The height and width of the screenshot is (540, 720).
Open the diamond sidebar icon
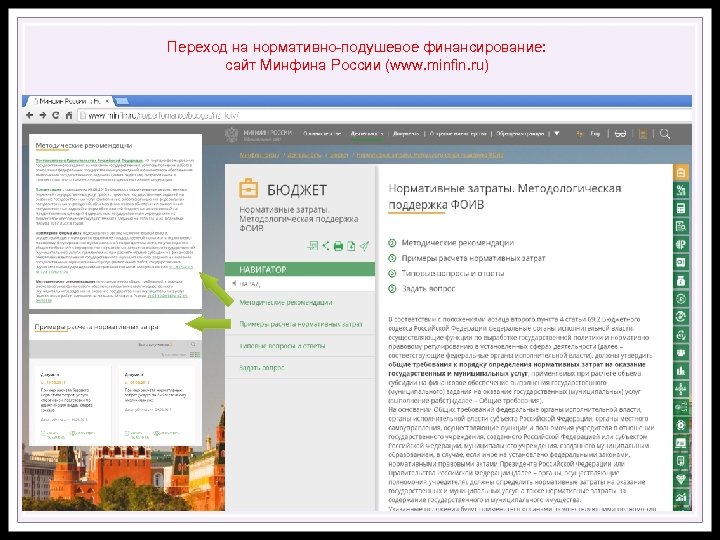pyautogui.click(x=681, y=479)
